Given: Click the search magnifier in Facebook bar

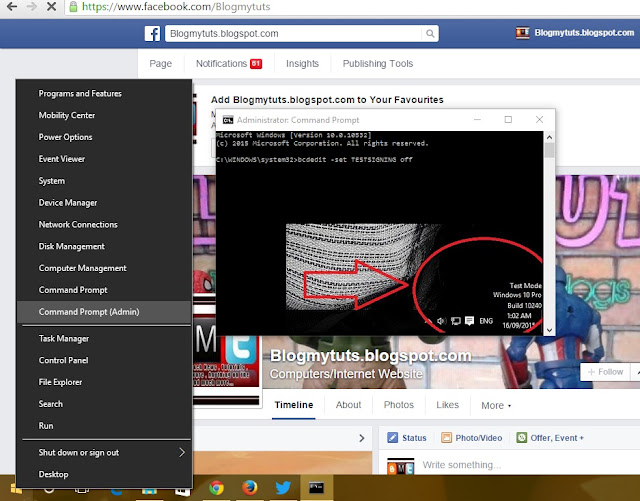Looking at the screenshot, I should pyautogui.click(x=430, y=33).
